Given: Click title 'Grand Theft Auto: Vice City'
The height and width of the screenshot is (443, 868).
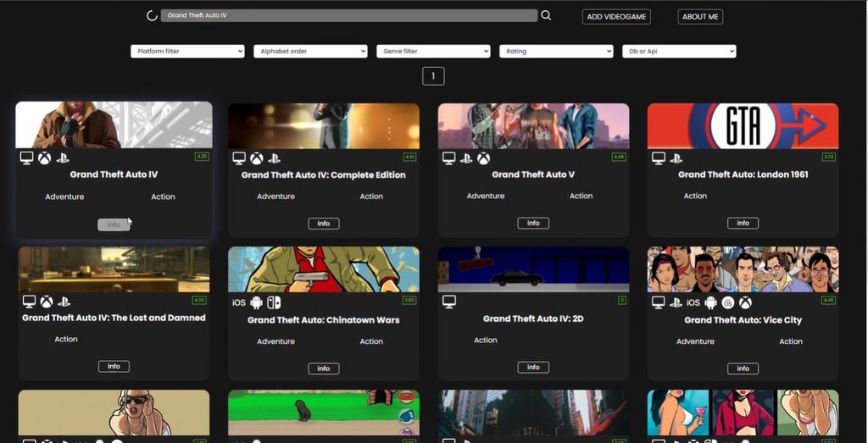Looking at the screenshot, I should pos(743,319).
